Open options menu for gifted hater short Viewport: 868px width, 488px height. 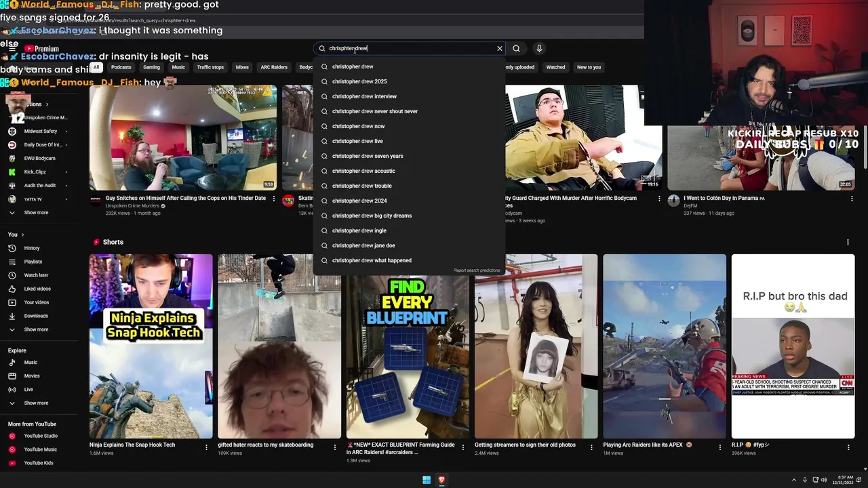tap(334, 447)
